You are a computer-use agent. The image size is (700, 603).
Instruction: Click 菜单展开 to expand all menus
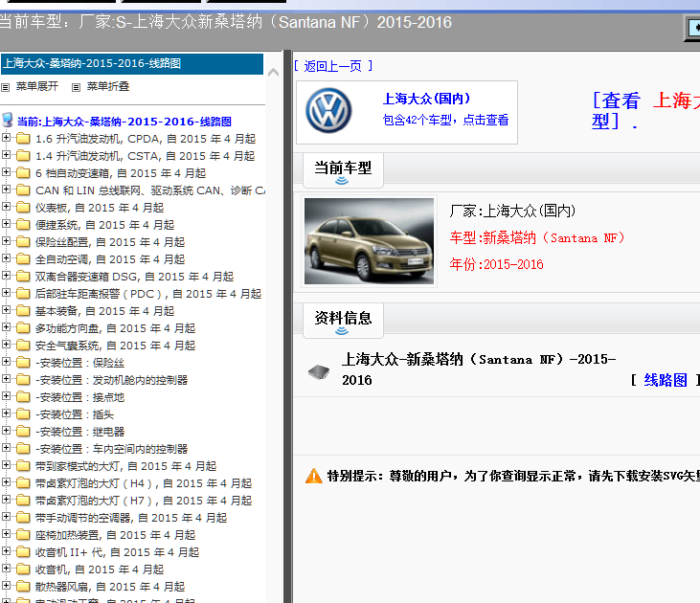(x=37, y=86)
